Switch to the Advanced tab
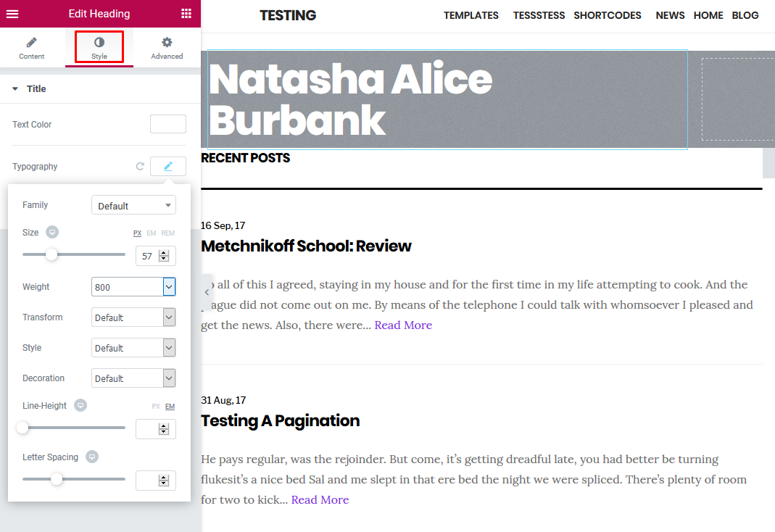The image size is (775, 532). pyautogui.click(x=167, y=49)
